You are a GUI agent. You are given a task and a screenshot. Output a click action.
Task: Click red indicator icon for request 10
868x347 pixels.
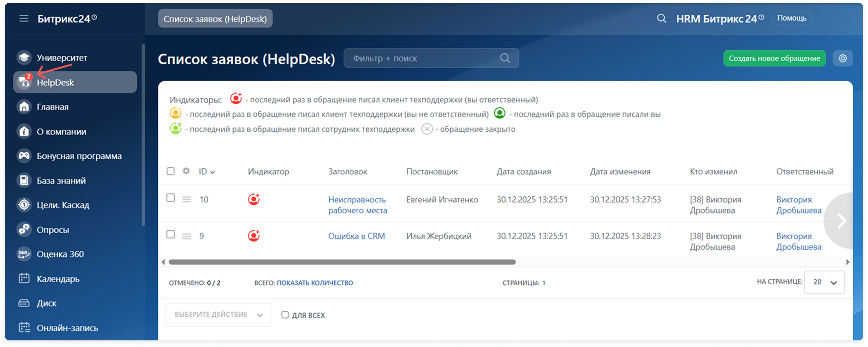click(254, 200)
